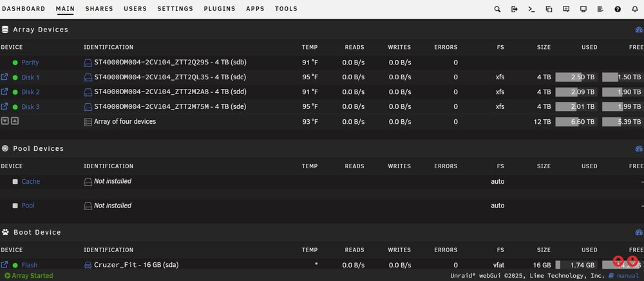Go to the Shares tab
This screenshot has width=644, height=281.
[99, 8]
